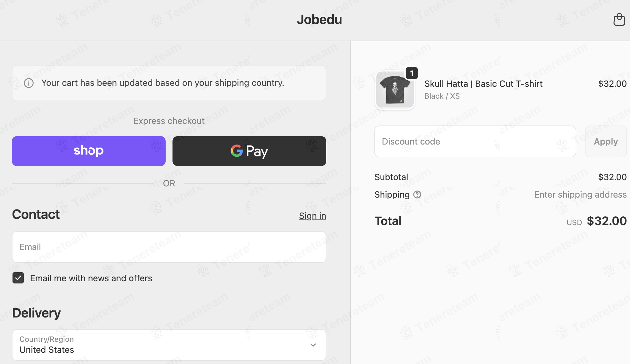Click the shipping help question mark icon
Viewport: 630px width, 364px height.
pos(417,194)
